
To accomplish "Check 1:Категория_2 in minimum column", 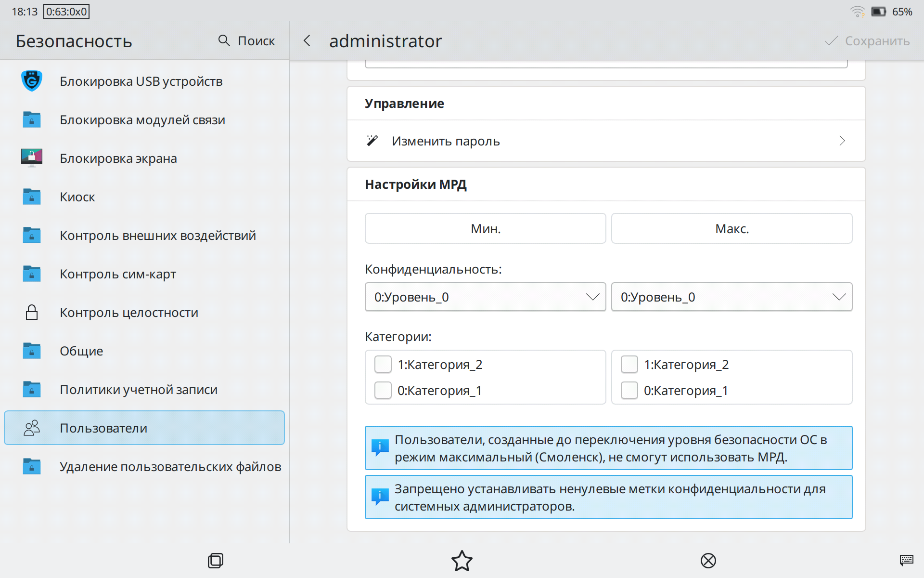I will 383,364.
